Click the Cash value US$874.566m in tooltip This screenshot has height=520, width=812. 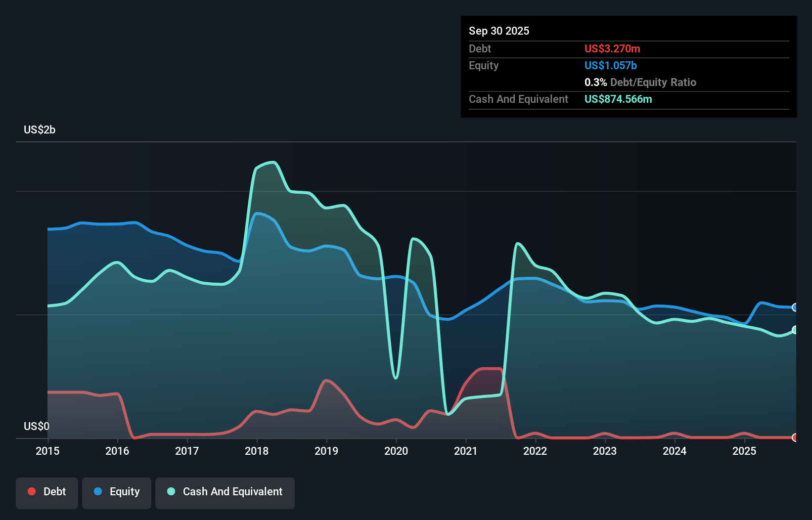pos(618,99)
